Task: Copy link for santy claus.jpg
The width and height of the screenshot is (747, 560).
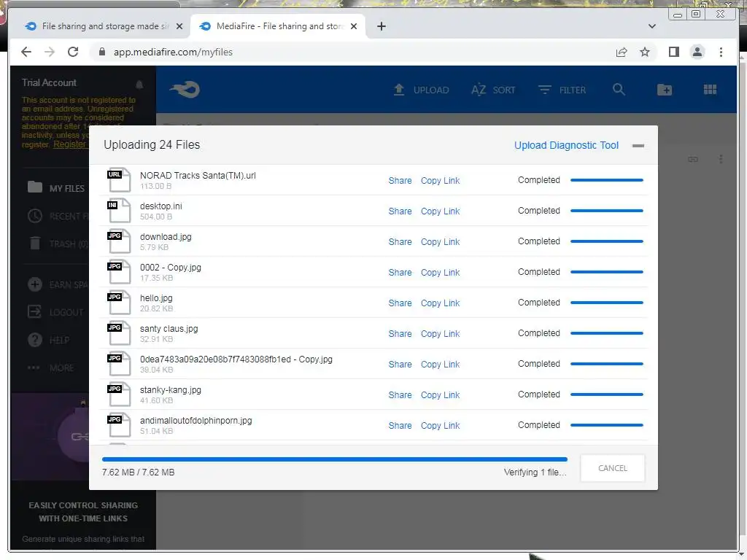Action: pyautogui.click(x=440, y=334)
